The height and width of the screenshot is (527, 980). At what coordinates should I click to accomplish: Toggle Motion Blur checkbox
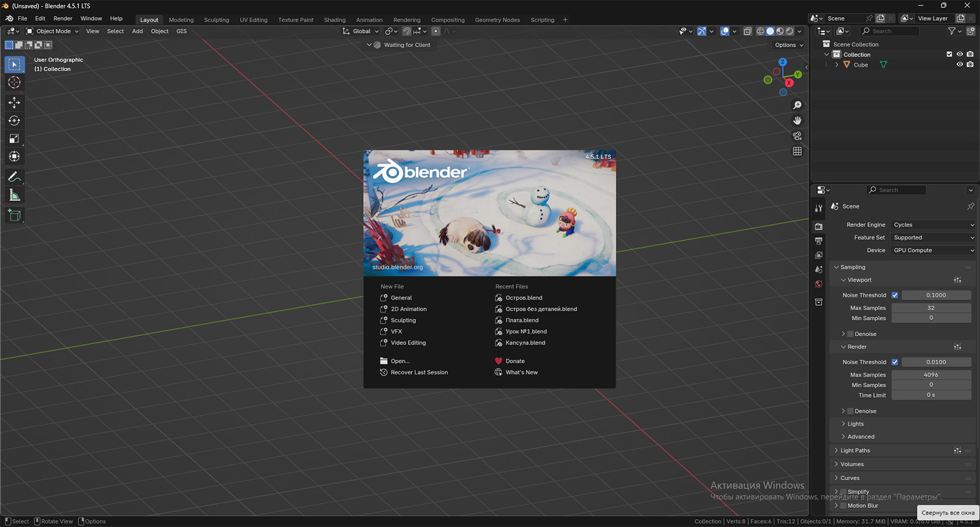[x=843, y=506]
